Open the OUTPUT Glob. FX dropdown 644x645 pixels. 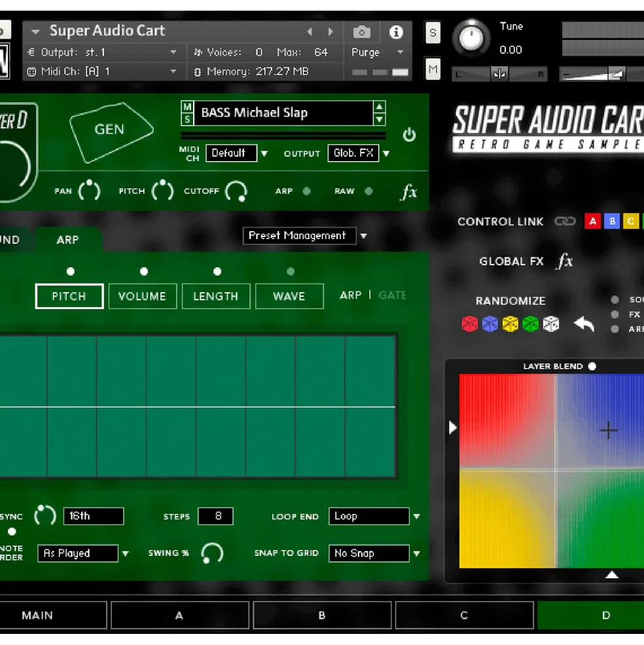(x=386, y=153)
